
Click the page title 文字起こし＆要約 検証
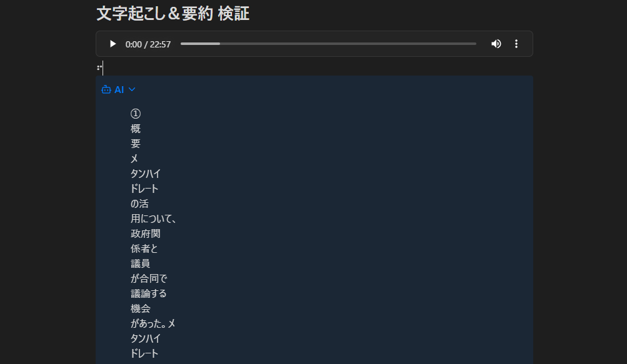[173, 14]
